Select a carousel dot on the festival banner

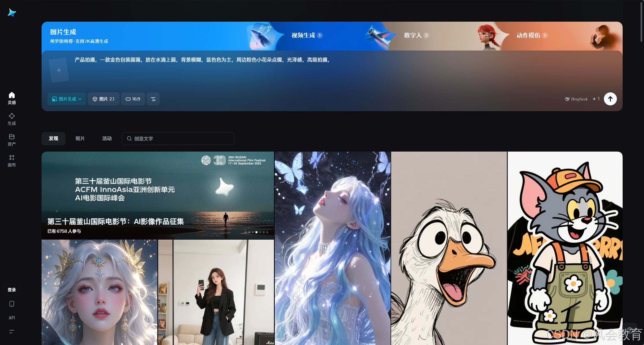point(256,232)
